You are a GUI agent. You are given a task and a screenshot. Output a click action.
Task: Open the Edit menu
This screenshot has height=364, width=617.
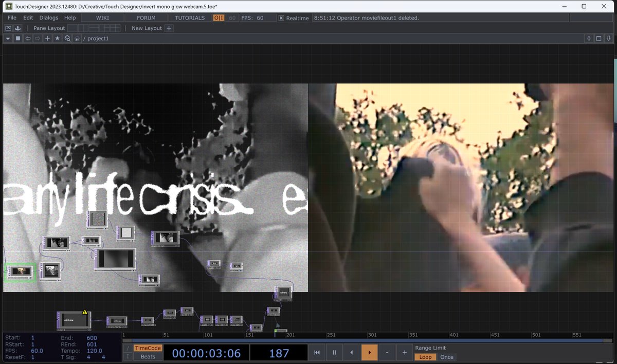click(x=28, y=17)
